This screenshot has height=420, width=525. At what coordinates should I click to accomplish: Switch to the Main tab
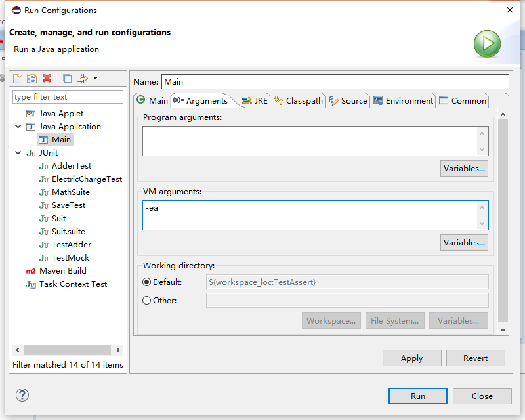(152, 101)
